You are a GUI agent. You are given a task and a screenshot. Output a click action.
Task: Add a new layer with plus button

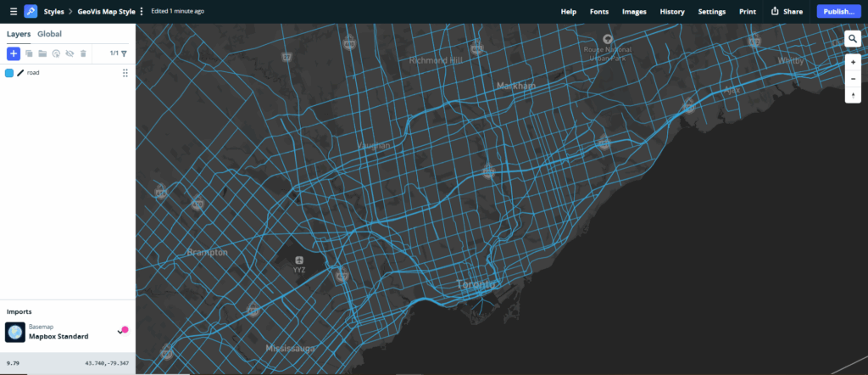point(14,53)
